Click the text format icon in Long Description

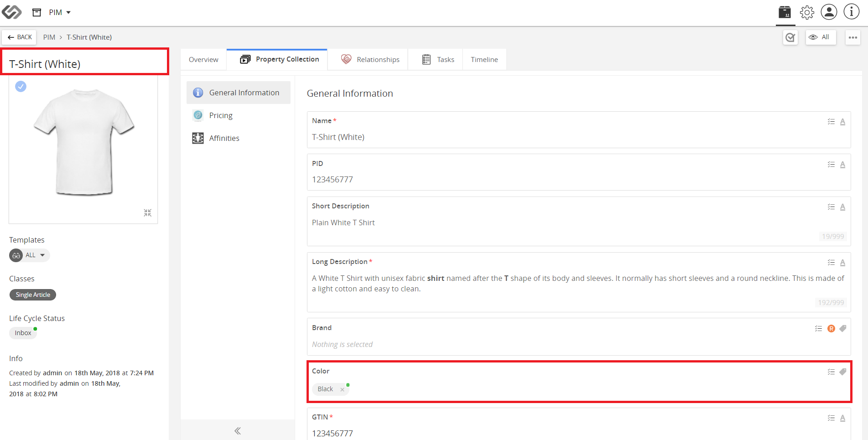842,263
